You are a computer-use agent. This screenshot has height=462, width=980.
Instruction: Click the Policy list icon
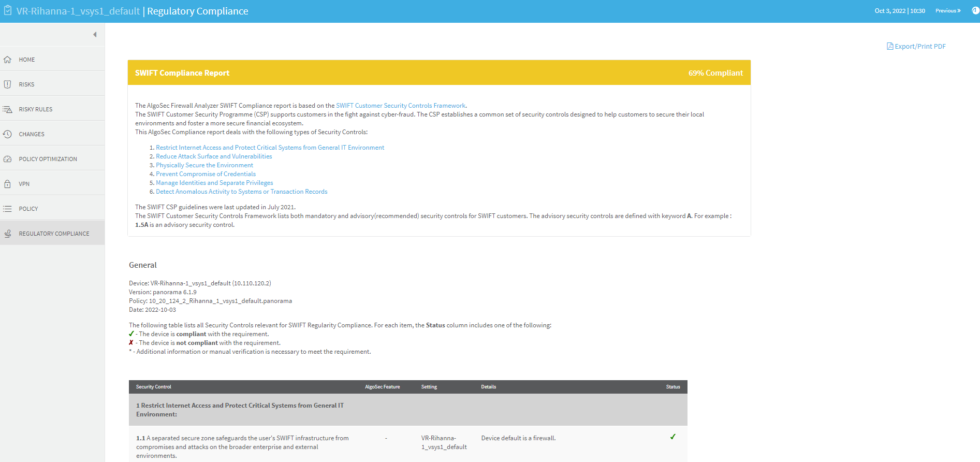(x=7, y=209)
